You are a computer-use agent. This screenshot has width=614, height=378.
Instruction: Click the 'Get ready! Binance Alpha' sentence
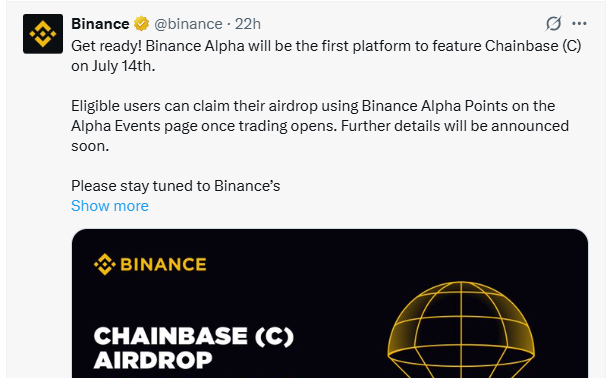[326, 46]
